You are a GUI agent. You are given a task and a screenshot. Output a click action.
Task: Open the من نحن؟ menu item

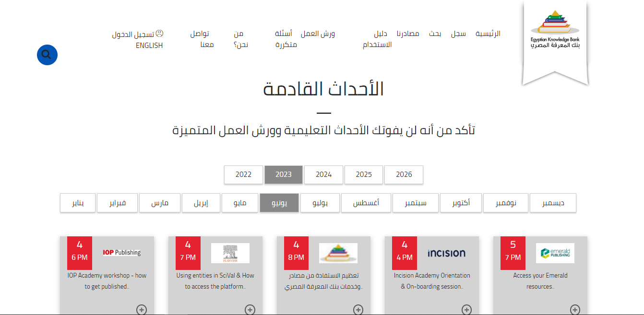coord(241,39)
